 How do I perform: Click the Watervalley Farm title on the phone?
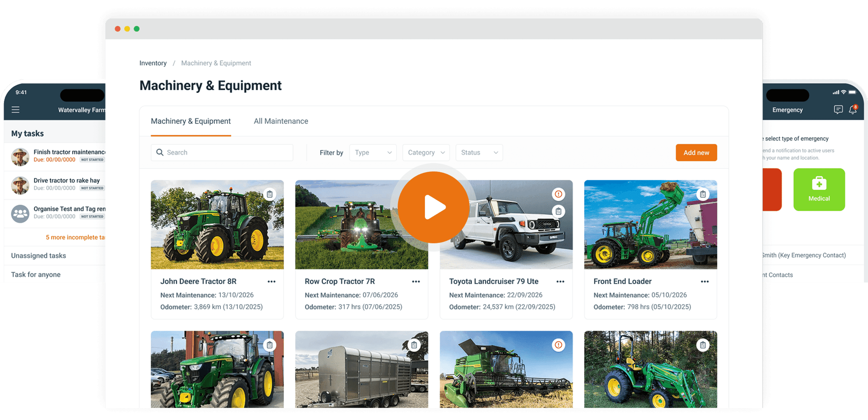click(x=82, y=110)
